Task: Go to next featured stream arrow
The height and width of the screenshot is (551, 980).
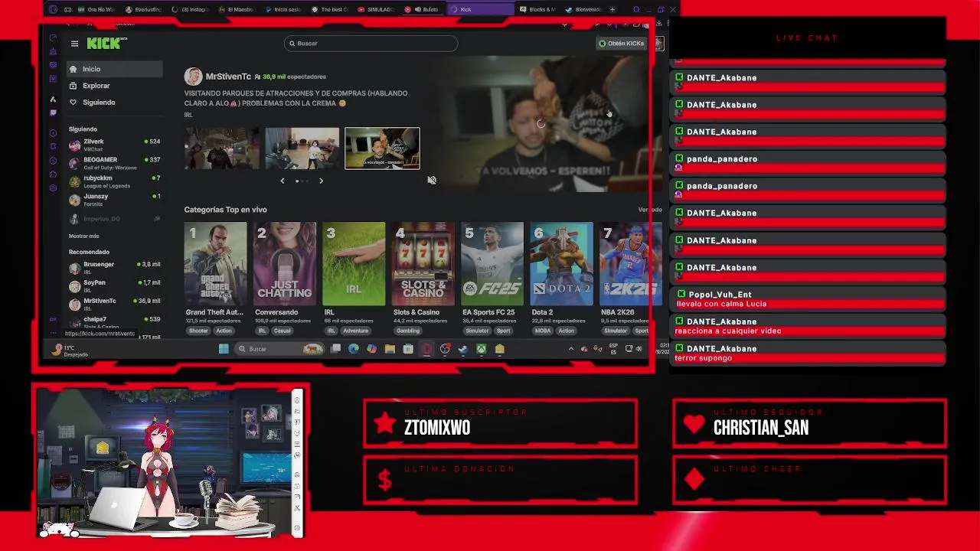Action: click(x=321, y=181)
